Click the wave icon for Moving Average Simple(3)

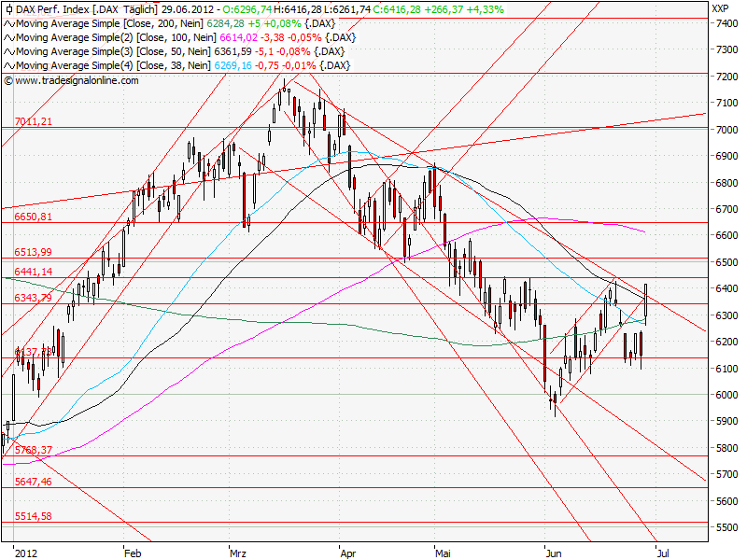click(x=8, y=51)
